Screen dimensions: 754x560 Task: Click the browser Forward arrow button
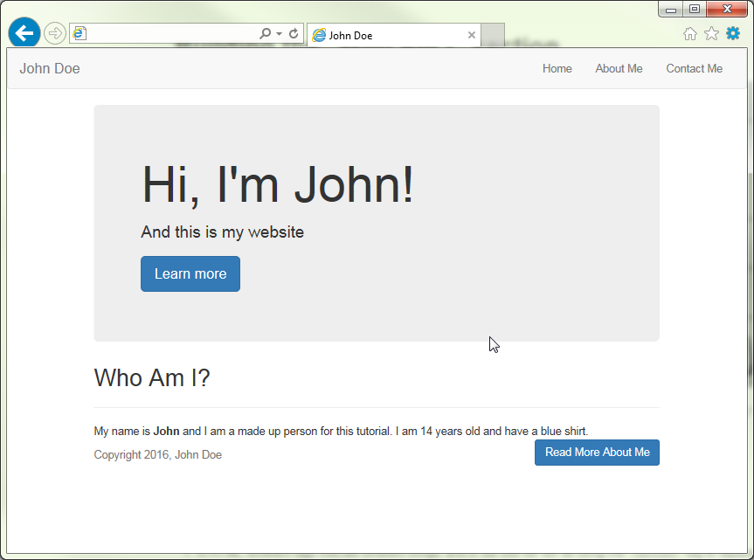(54, 34)
